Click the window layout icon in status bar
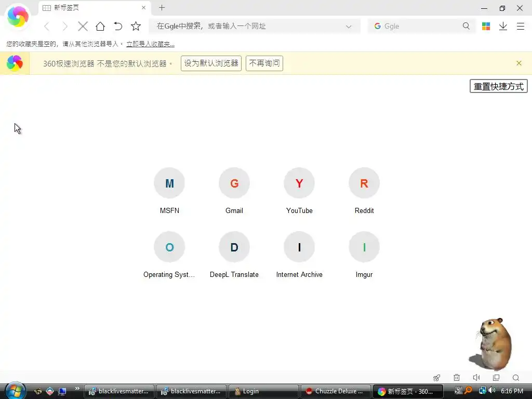Image resolution: width=532 pixels, height=399 pixels. [496, 378]
